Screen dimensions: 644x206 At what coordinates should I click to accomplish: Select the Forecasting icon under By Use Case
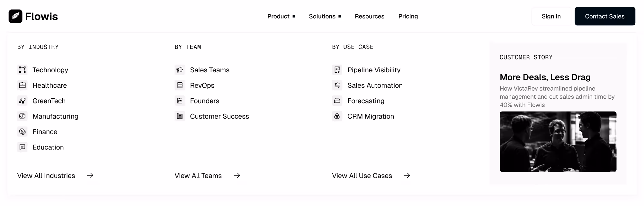(337, 101)
